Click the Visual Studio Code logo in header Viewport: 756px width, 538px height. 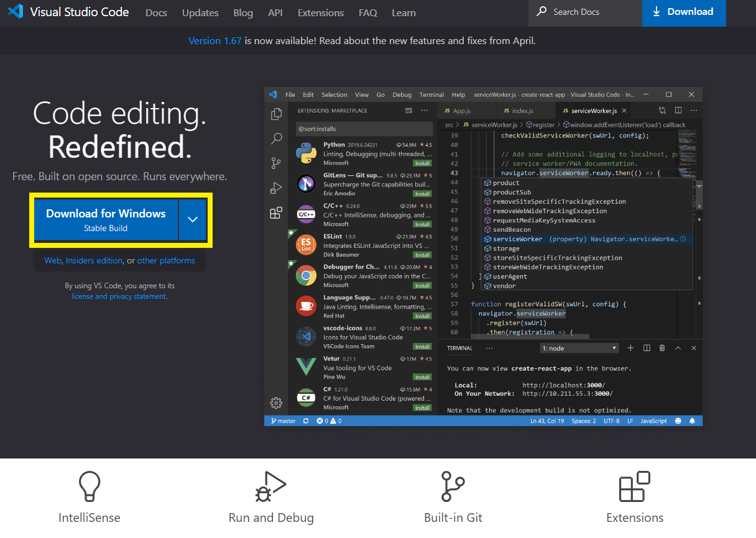[x=16, y=12]
